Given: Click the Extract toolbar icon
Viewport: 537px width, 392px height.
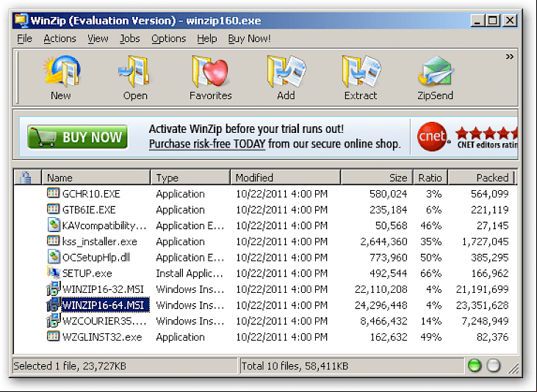Looking at the screenshot, I should click(361, 71).
